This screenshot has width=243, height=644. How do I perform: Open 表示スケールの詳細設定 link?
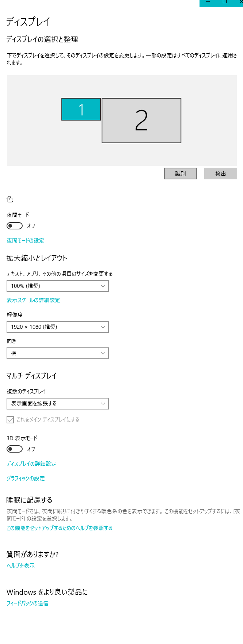(33, 300)
